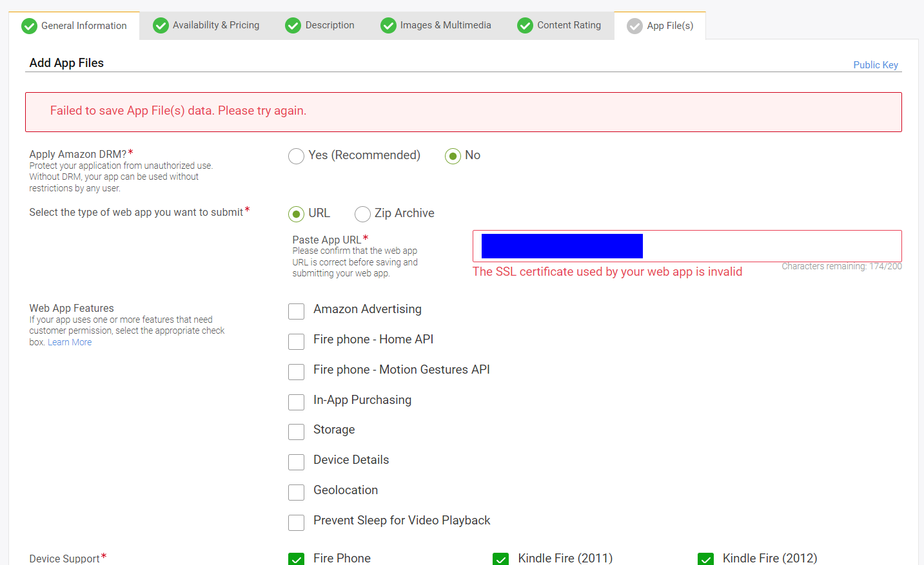Click the Content Rating checkmark icon
Screen dimensions: 924x565
(526, 25)
